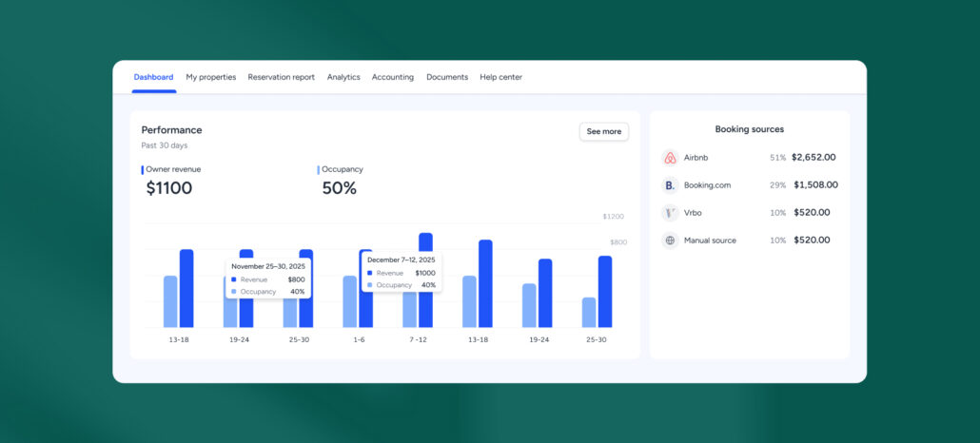
Task: Click the Occupancy 50% figure
Action: coord(339,188)
